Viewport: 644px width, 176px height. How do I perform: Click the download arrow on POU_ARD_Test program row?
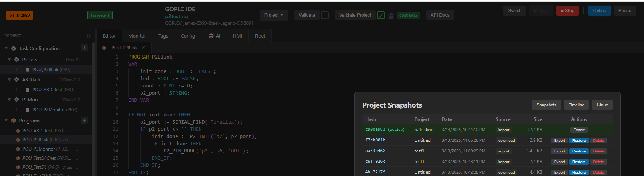click(x=77, y=131)
